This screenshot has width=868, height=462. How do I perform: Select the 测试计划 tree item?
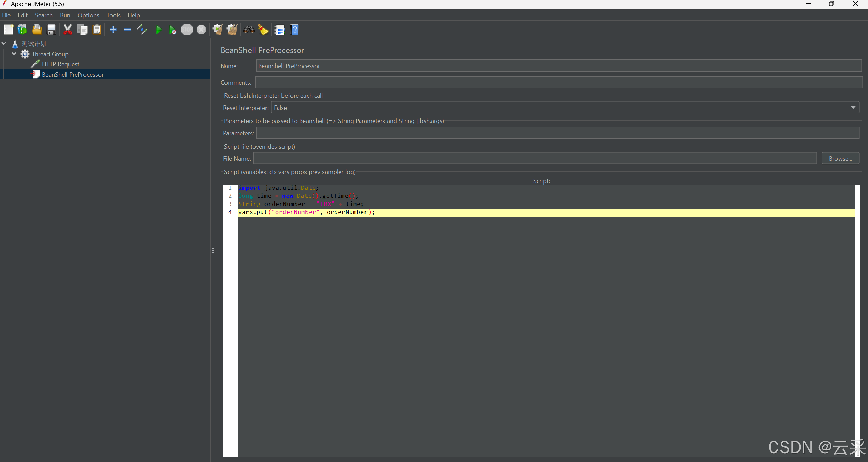pos(34,44)
